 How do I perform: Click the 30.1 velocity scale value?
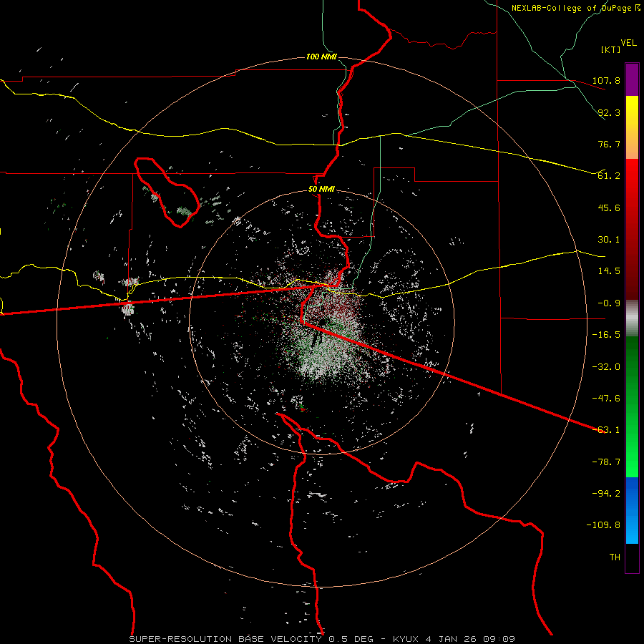tap(609, 240)
